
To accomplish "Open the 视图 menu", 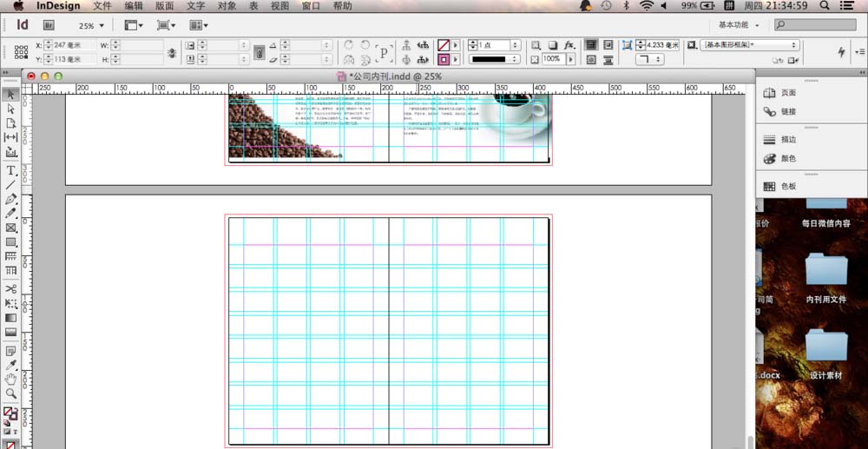I will click(279, 6).
